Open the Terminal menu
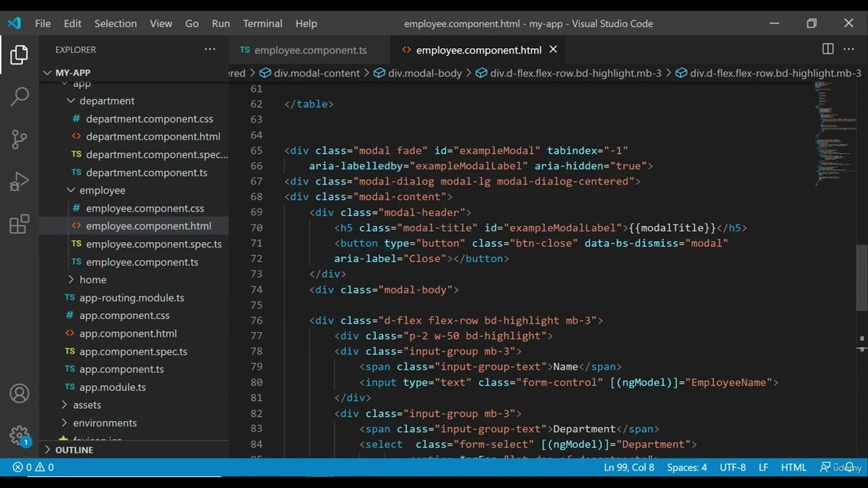Screen dimensions: 868x488 262,23
